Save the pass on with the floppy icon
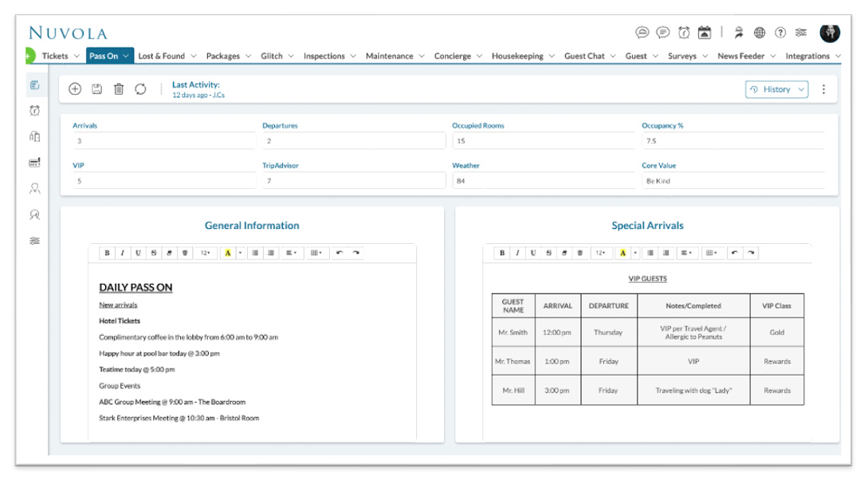Image resolution: width=868 pixels, height=480 pixels. [x=97, y=89]
